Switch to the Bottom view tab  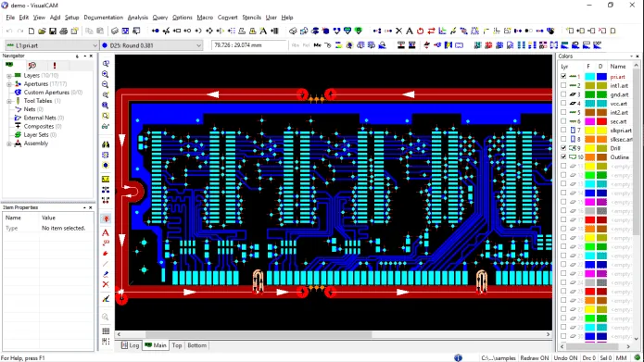[x=196, y=345]
